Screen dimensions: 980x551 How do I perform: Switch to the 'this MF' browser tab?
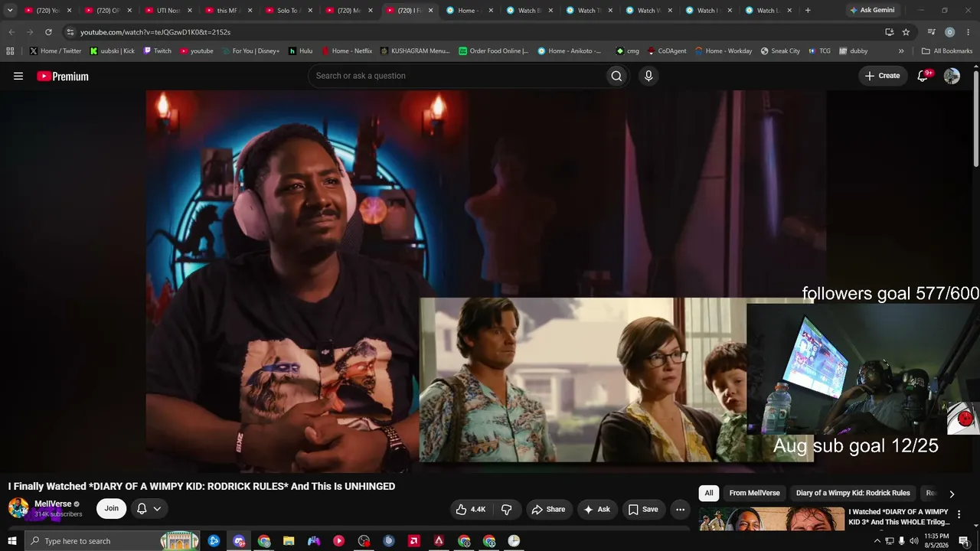227,11
